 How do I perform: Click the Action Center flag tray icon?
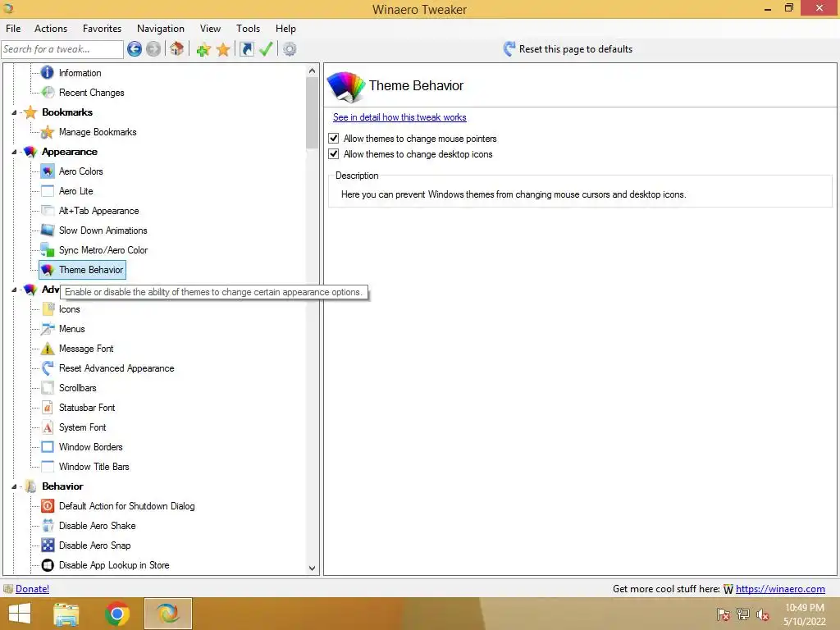(724, 614)
